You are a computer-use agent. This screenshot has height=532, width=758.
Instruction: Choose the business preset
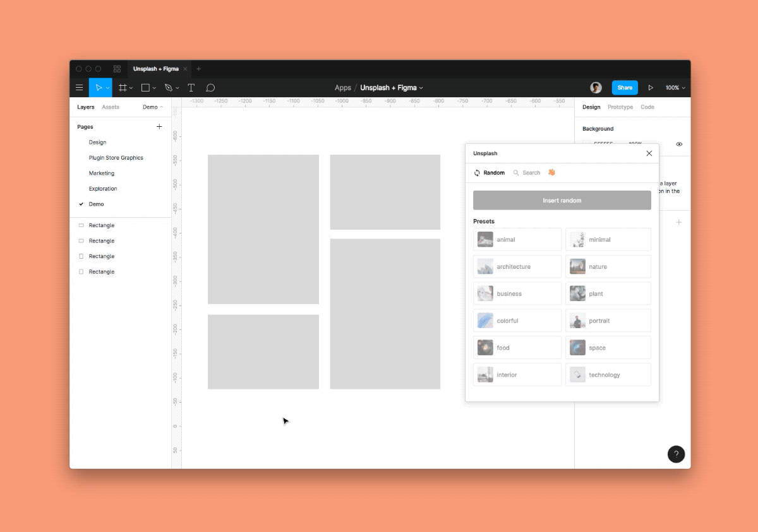517,293
